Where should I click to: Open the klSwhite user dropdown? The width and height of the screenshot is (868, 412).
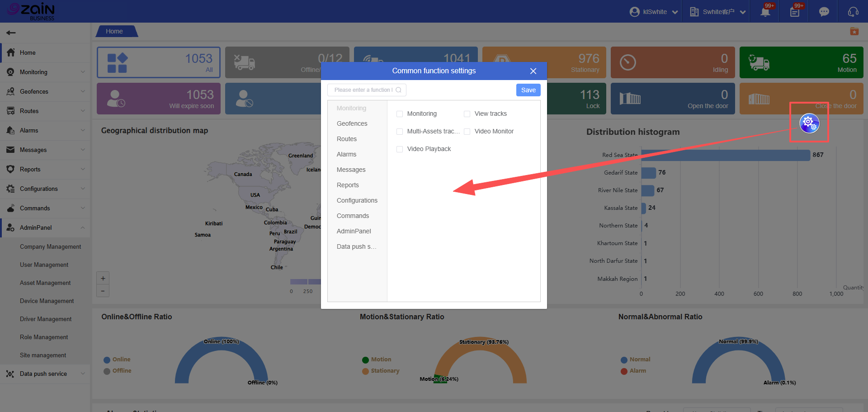[x=654, y=12]
